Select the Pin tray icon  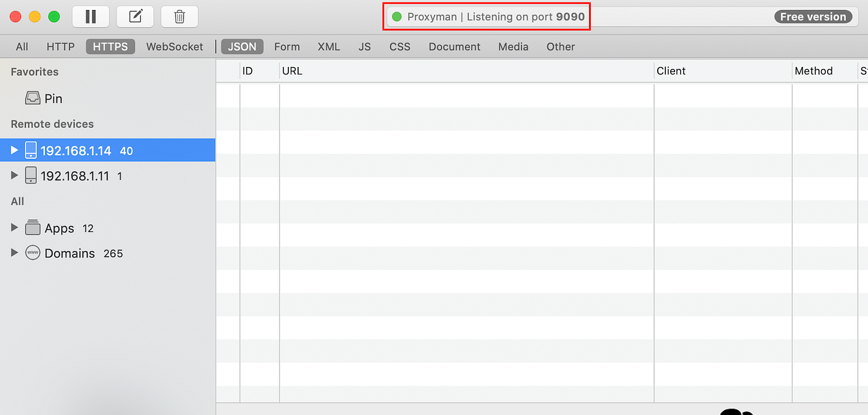point(32,98)
